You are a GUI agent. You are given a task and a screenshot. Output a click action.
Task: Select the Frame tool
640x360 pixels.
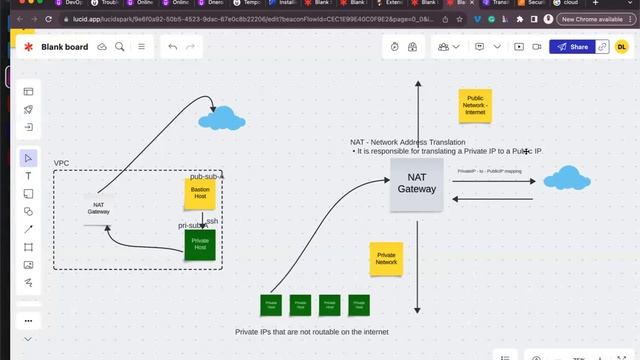click(x=28, y=247)
